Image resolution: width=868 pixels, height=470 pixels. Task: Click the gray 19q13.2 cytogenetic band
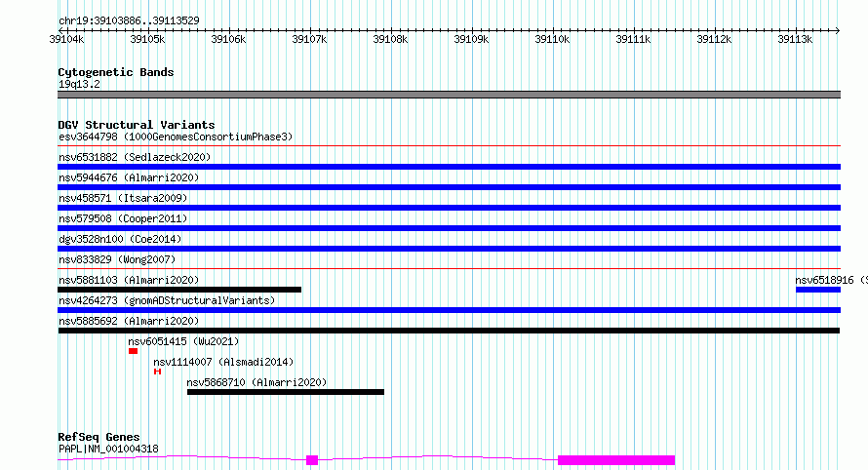449,95
